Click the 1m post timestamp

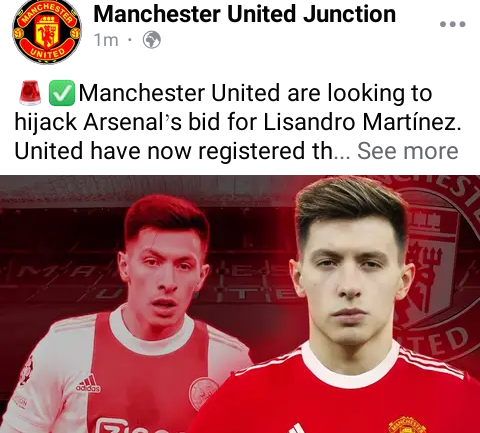106,40
